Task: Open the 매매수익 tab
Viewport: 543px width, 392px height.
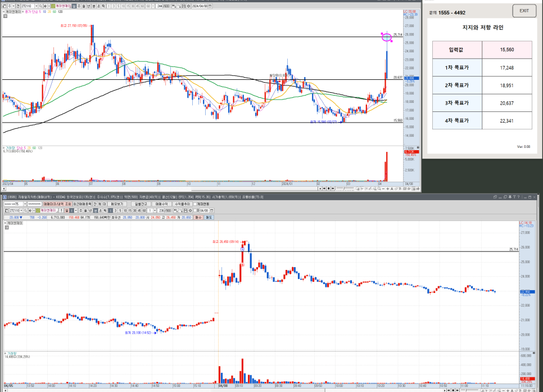Action: coord(161,204)
